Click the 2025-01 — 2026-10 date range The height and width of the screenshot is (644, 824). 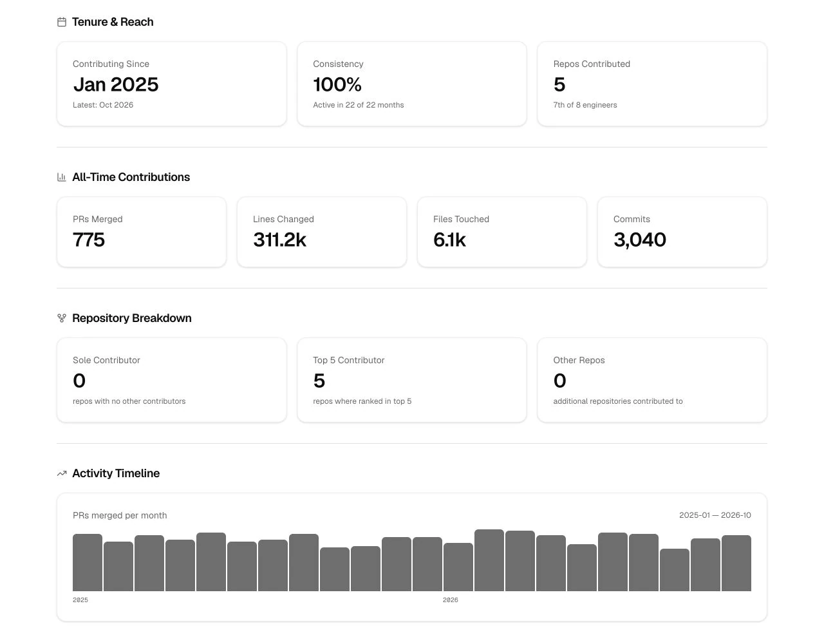point(715,515)
